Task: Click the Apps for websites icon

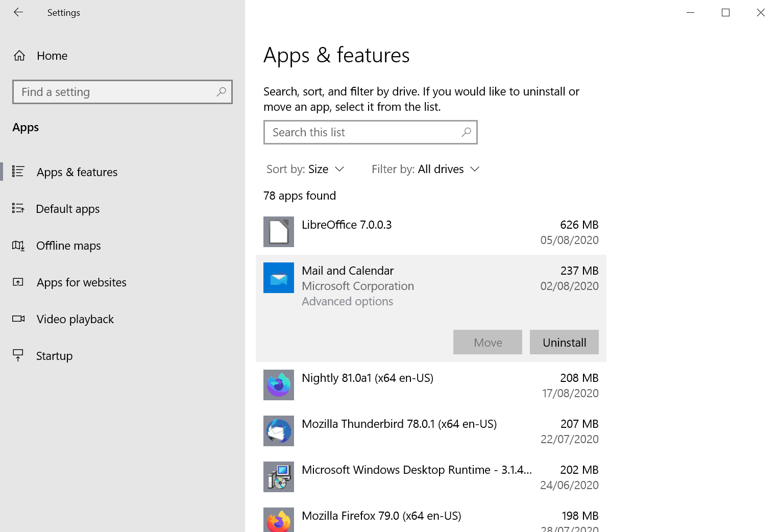Action: (x=18, y=282)
